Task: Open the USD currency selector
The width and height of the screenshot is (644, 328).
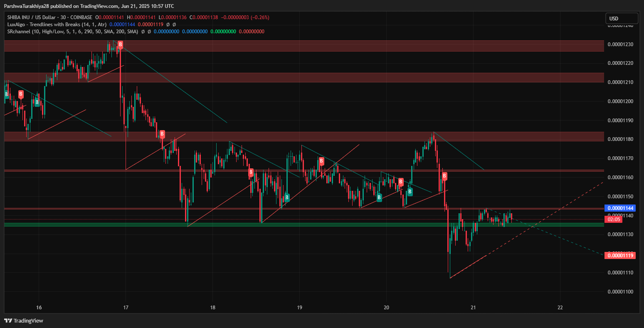Action: [x=621, y=18]
